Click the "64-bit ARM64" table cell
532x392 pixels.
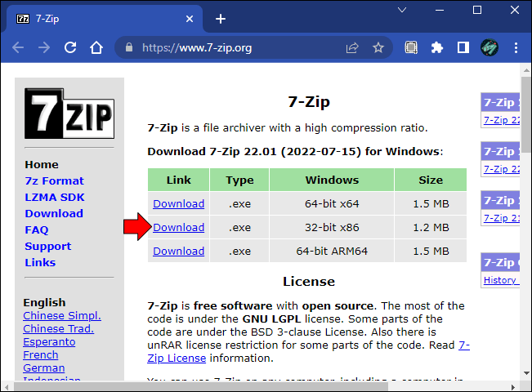[332, 252]
